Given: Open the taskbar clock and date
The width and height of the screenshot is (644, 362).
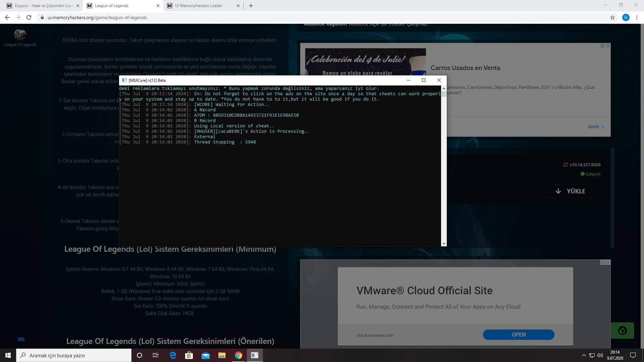Looking at the screenshot, I should [615, 355].
